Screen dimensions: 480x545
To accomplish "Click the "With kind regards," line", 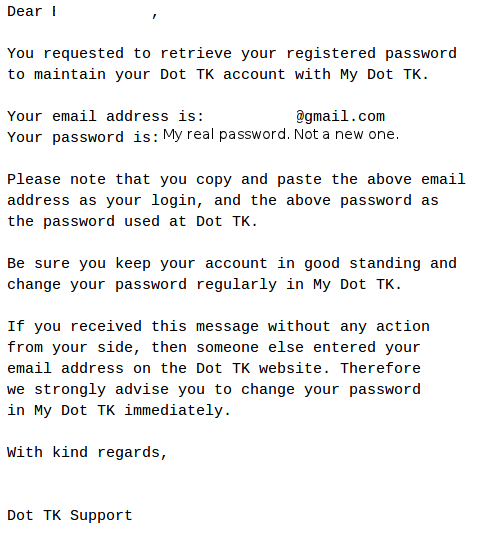I will [x=87, y=453].
